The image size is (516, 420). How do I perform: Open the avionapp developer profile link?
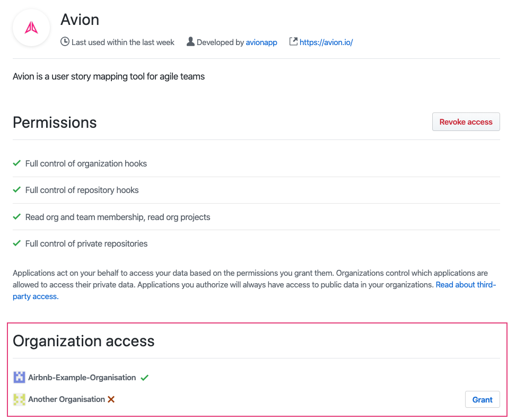pyautogui.click(x=261, y=42)
